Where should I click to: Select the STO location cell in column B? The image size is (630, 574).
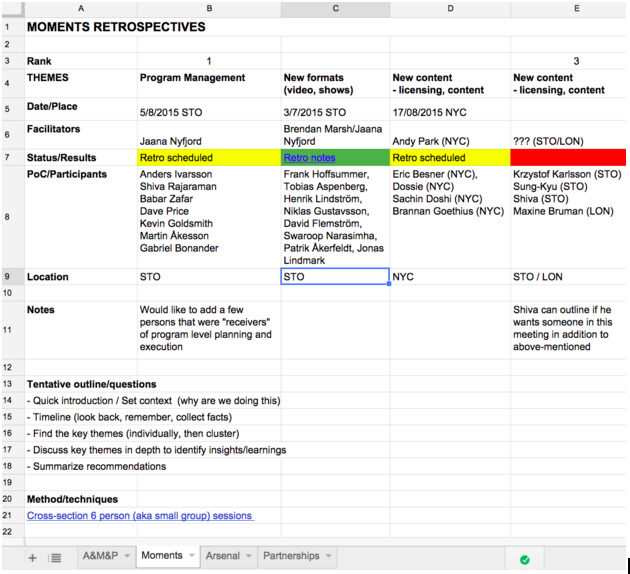[x=209, y=277]
